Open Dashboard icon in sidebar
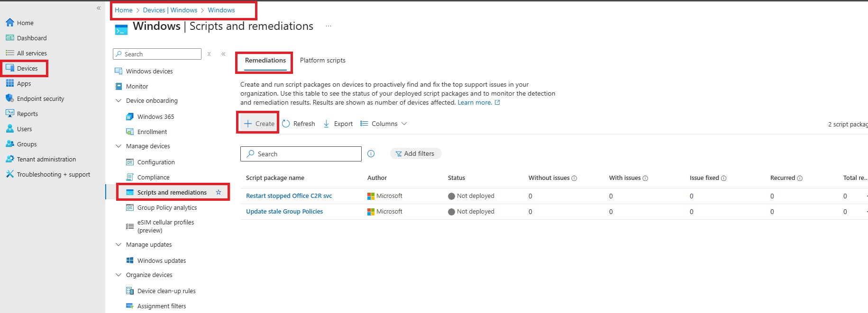 10,38
